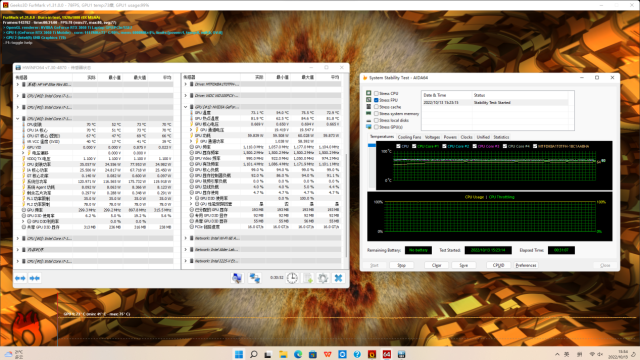Expand Network Intel Wi-Fi 6E sensor group

pyautogui.click(x=186, y=238)
